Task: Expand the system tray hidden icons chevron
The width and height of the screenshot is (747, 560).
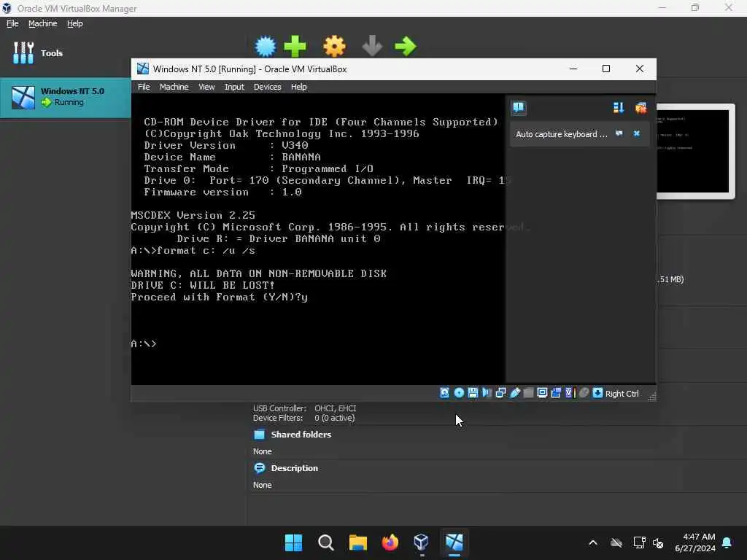Action: (x=592, y=542)
